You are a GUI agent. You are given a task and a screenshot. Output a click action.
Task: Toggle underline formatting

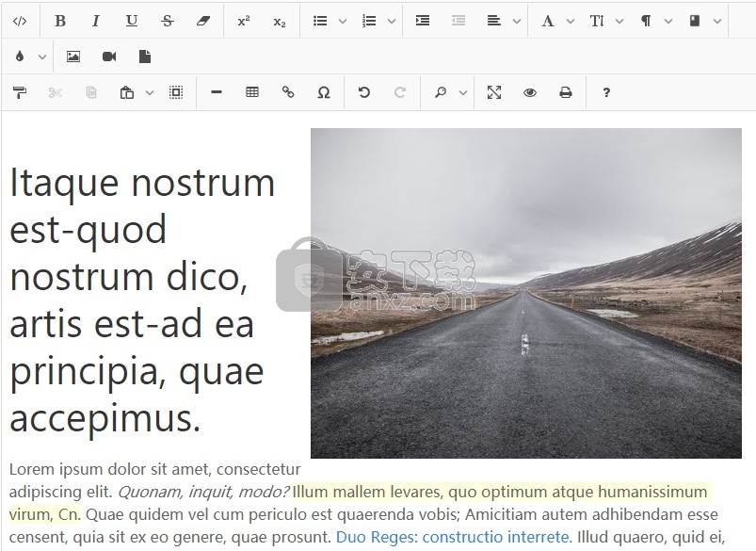[131, 21]
